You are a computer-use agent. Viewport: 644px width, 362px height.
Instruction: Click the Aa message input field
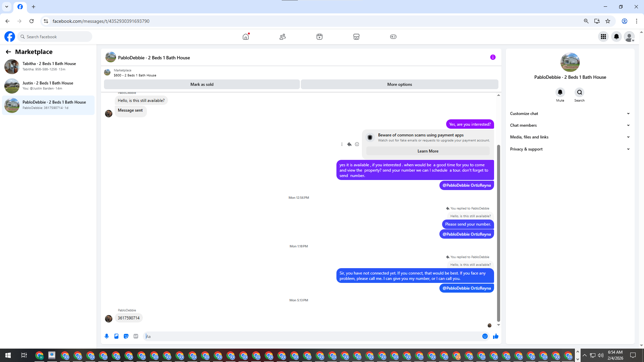click(x=312, y=336)
